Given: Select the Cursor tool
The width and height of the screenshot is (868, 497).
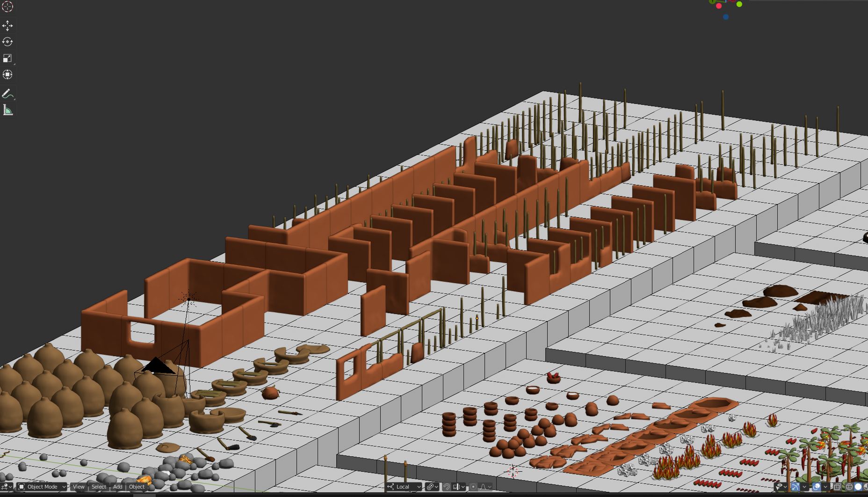Looking at the screenshot, I should pos(7,7).
